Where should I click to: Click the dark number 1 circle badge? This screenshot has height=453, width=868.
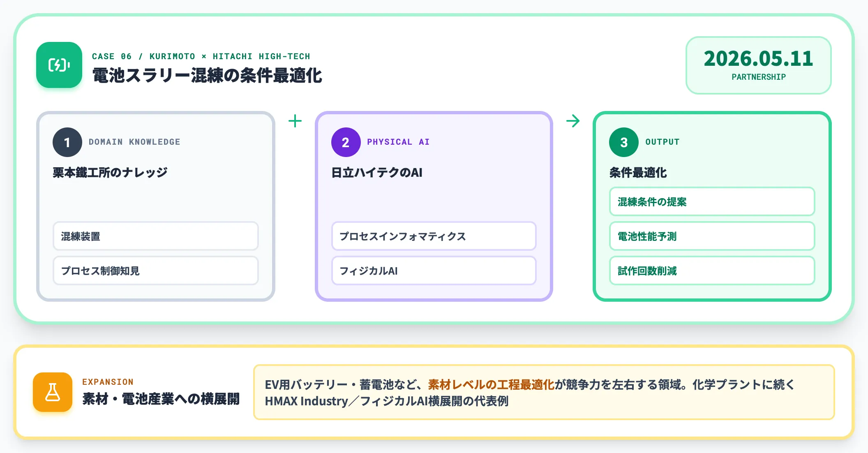click(x=67, y=142)
